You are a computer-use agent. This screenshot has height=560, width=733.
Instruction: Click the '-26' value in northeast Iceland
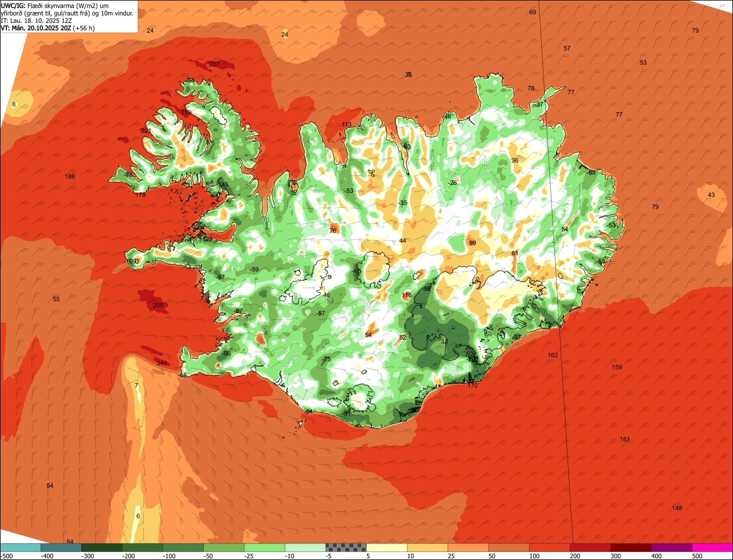452,183
